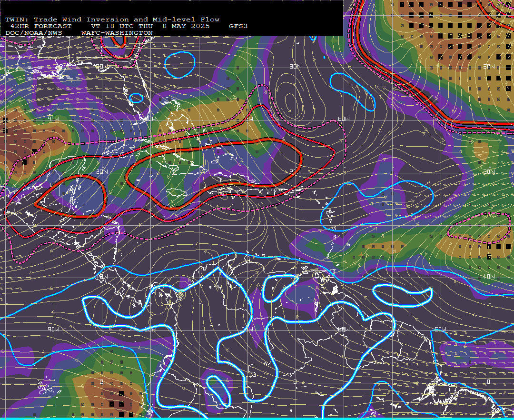The image size is (514, 420).
Task: Select the 'WAFC-WASHINGTON' header text
Action: coord(117,33)
